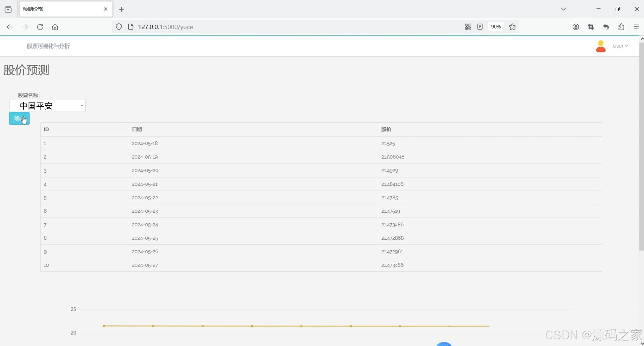Click the back navigation arrow

click(x=10, y=27)
